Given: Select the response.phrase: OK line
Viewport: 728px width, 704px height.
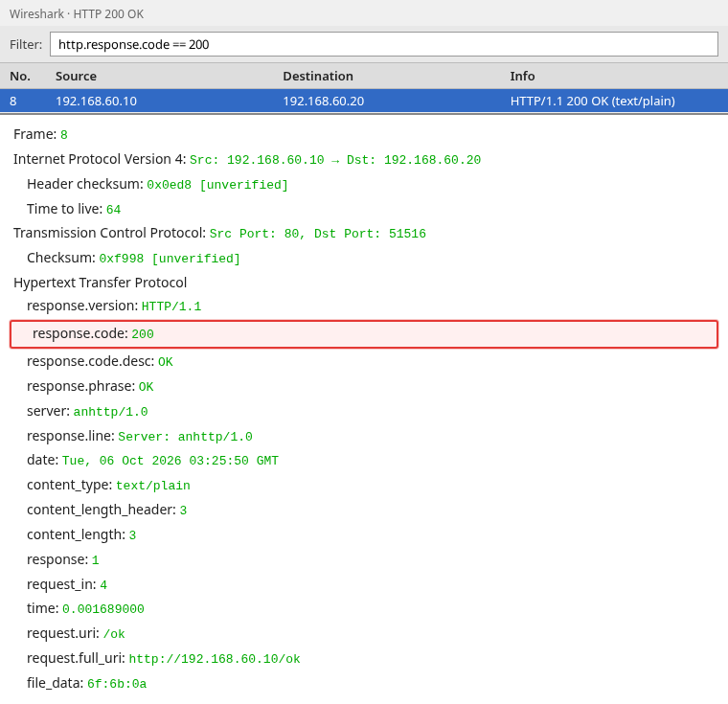Looking at the screenshot, I should point(90,386).
